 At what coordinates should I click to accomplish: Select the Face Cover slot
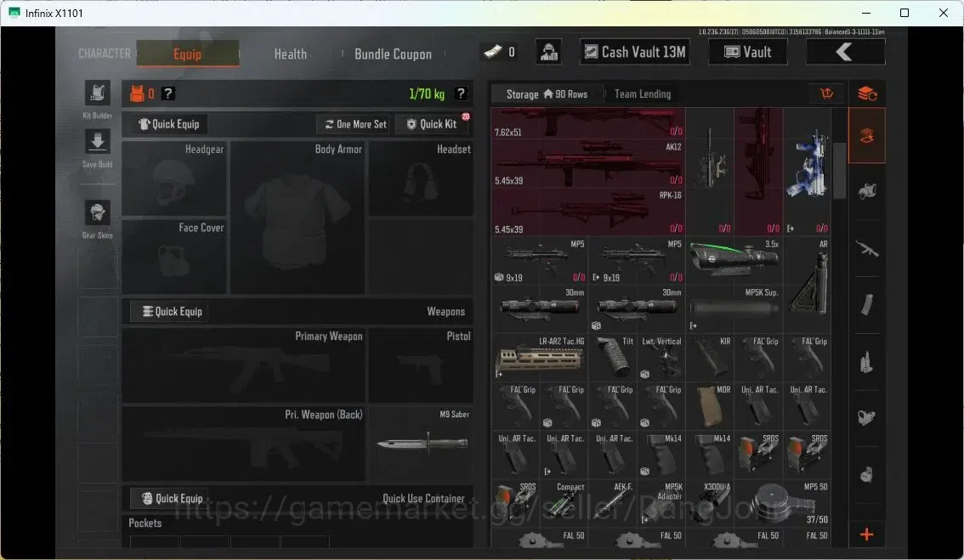(x=174, y=257)
